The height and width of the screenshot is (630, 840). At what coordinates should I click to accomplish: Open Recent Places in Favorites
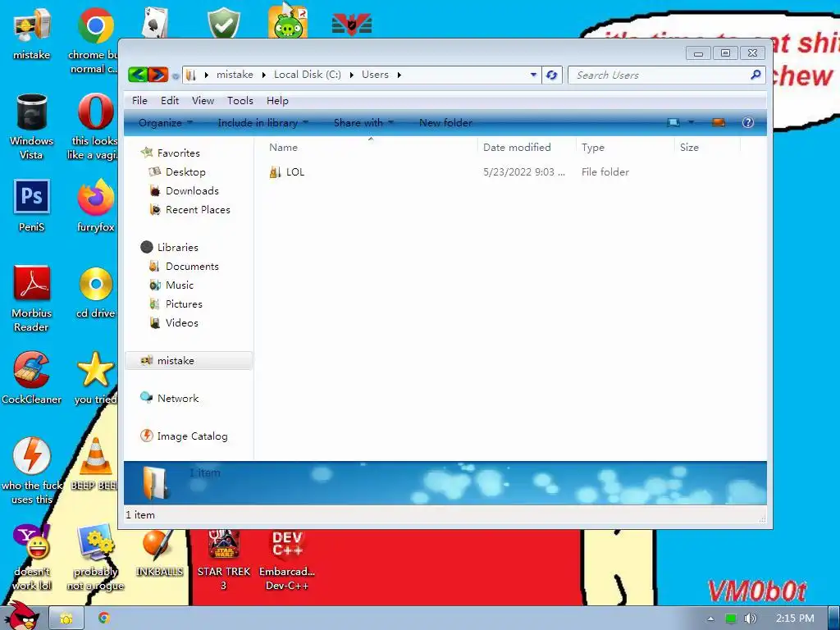(x=198, y=209)
